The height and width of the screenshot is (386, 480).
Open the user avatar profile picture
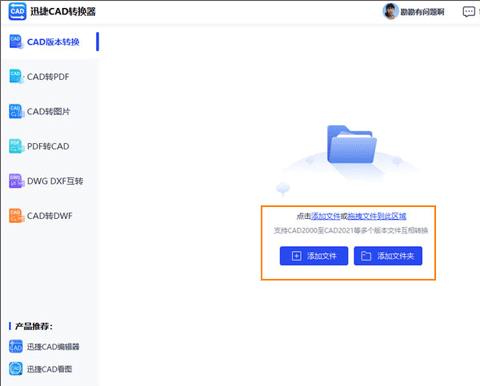pyautogui.click(x=390, y=12)
